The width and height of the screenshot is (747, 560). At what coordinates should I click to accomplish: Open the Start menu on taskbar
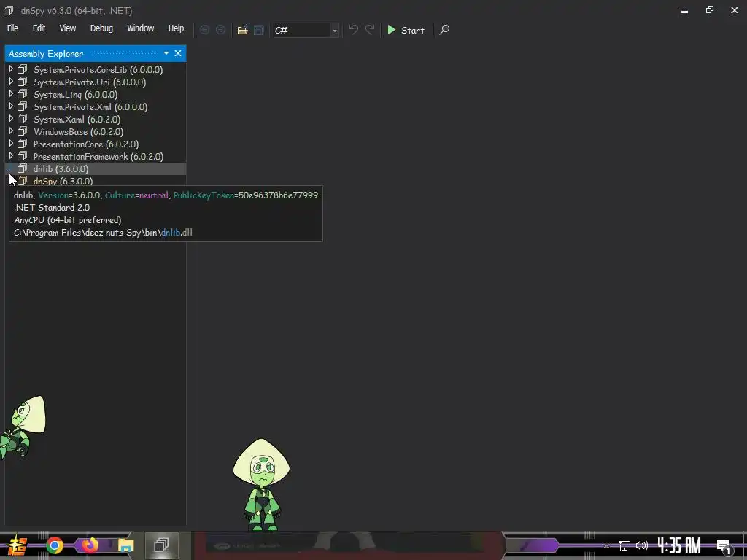pos(17,545)
